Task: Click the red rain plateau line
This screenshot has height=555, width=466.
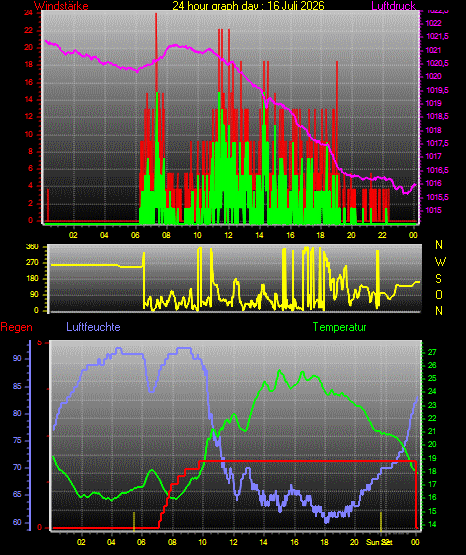Action: (x=307, y=461)
